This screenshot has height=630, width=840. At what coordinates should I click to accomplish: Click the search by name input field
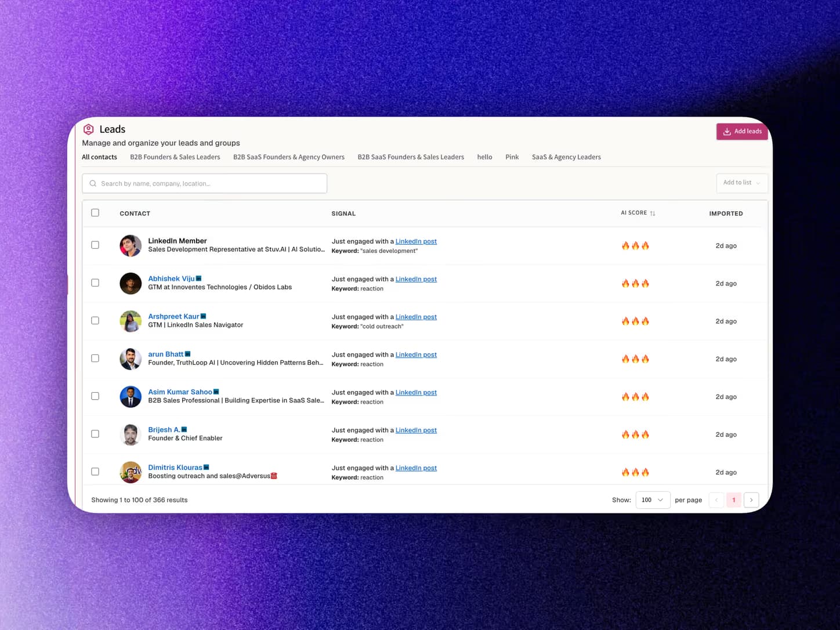tap(204, 183)
